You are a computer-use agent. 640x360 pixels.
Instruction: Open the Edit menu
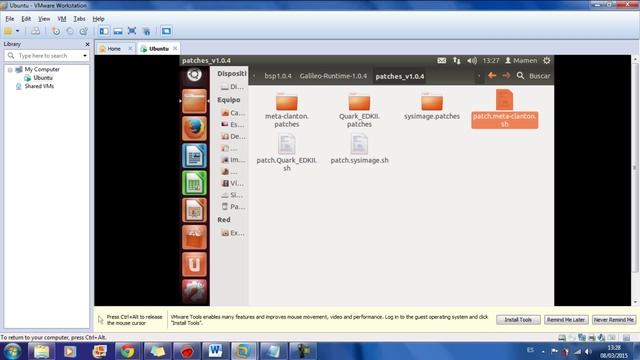[26, 19]
